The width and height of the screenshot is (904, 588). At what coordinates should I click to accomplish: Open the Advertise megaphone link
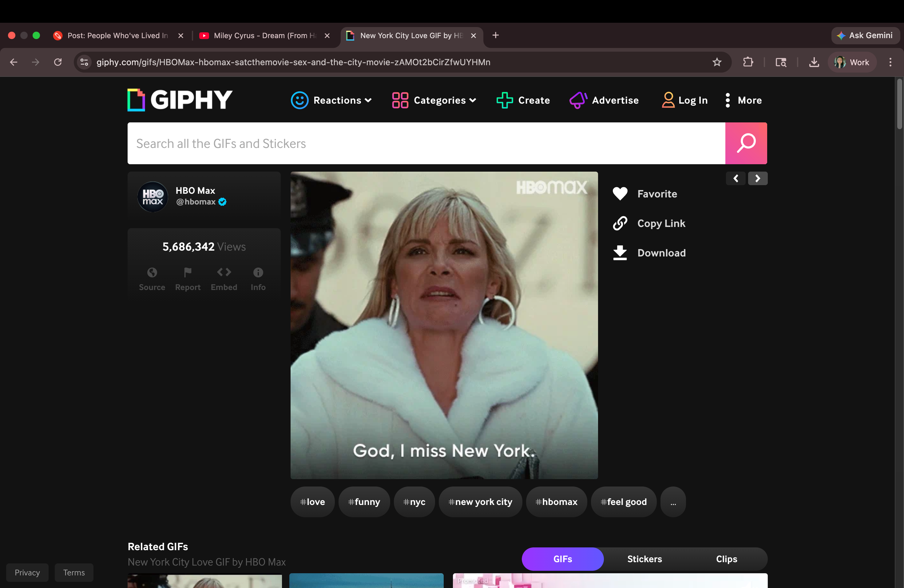click(x=604, y=100)
